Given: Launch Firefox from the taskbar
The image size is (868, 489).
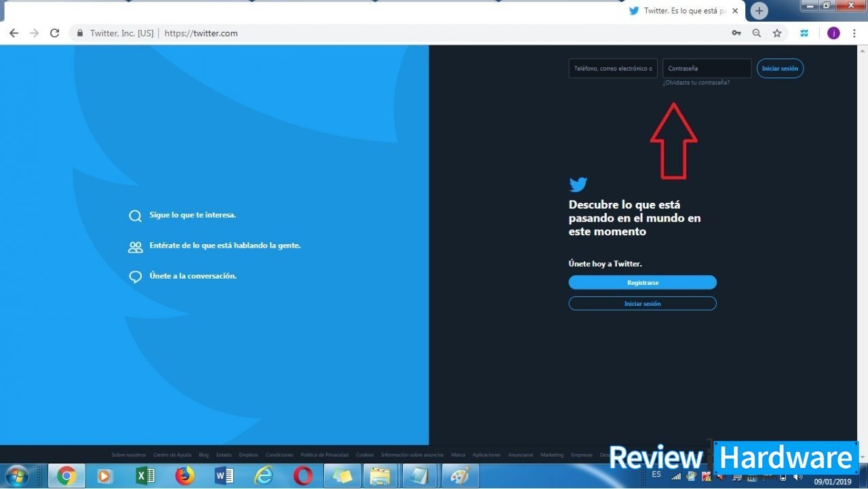Looking at the screenshot, I should tap(184, 476).
